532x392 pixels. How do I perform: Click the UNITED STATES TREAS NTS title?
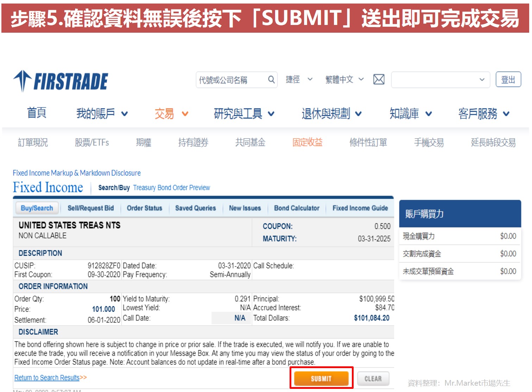[69, 225]
